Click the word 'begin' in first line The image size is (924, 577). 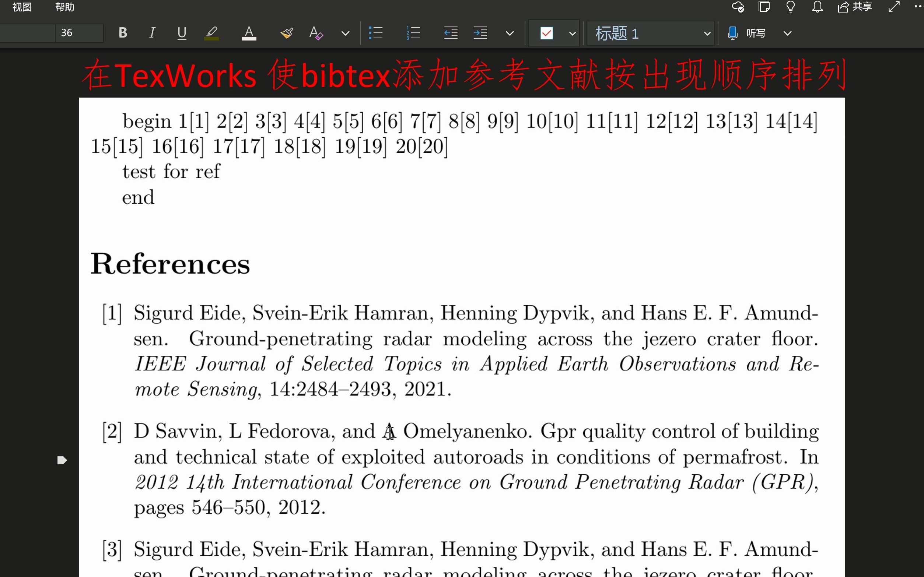click(147, 122)
